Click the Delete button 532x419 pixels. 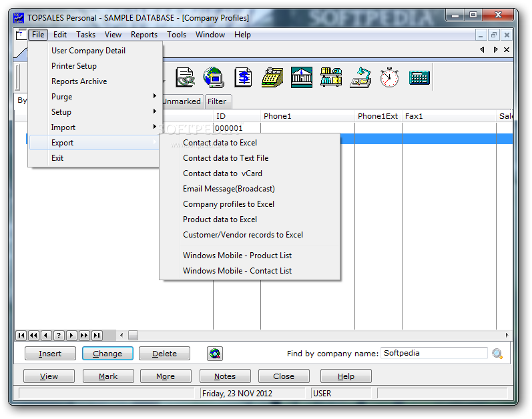(165, 354)
